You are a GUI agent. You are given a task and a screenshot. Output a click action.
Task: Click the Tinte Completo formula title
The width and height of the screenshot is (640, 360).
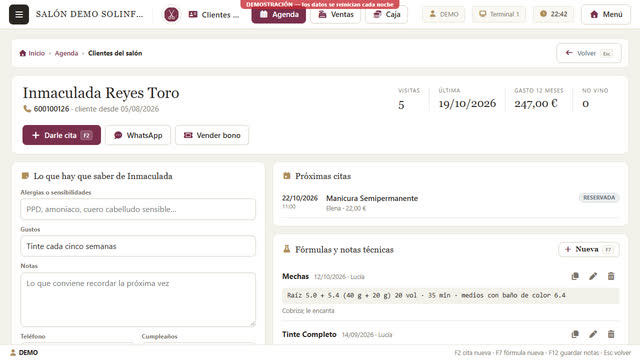[x=309, y=334]
